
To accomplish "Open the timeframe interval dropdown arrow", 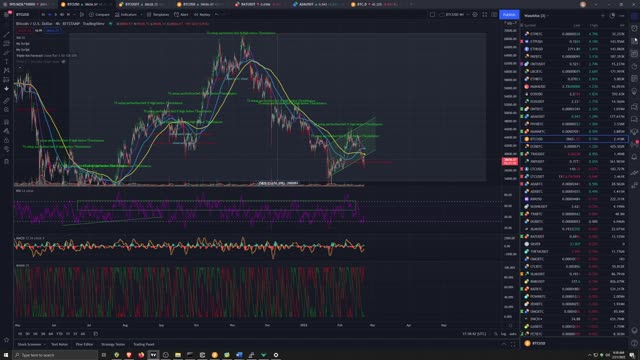I will pyautogui.click(x=75, y=15).
